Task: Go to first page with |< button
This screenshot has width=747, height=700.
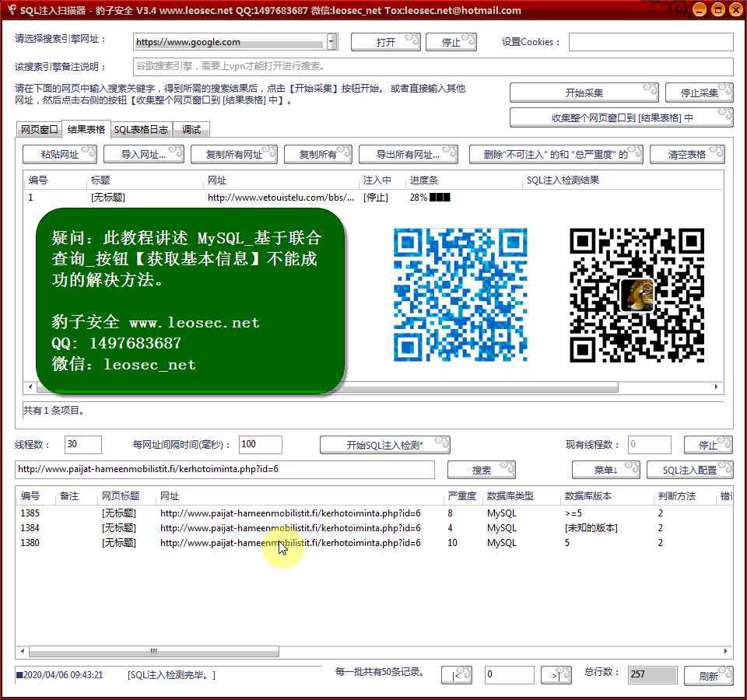Action: point(457,675)
